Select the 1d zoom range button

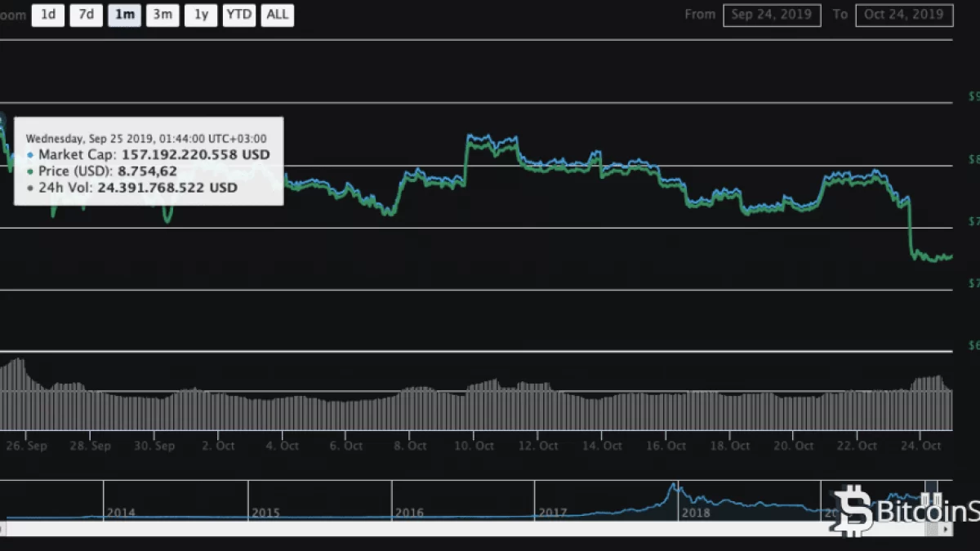tap(48, 16)
